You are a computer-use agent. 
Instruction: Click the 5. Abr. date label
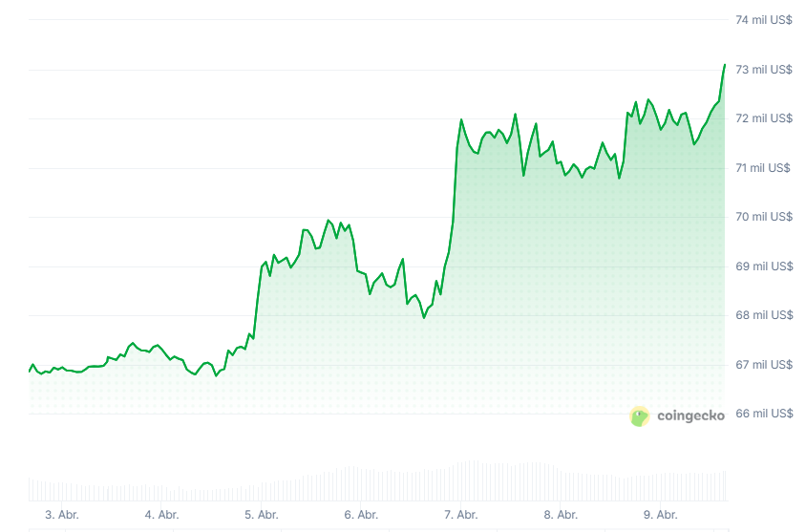point(262,515)
